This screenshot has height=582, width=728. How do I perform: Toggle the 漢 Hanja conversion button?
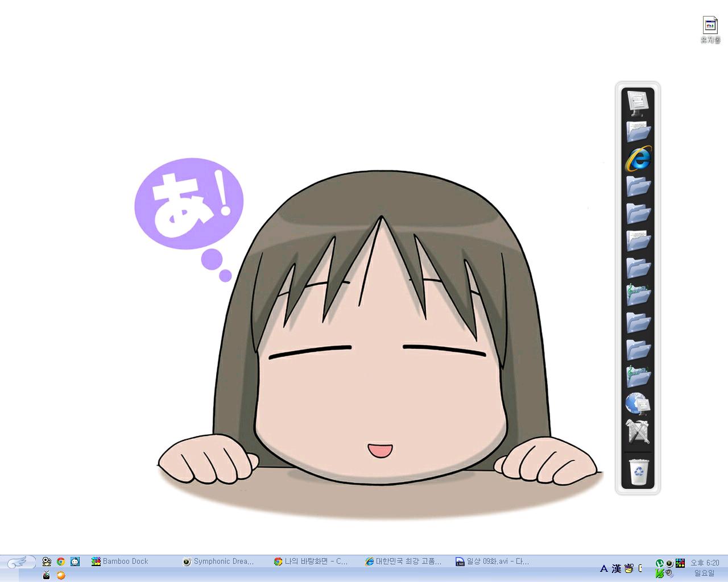point(617,568)
